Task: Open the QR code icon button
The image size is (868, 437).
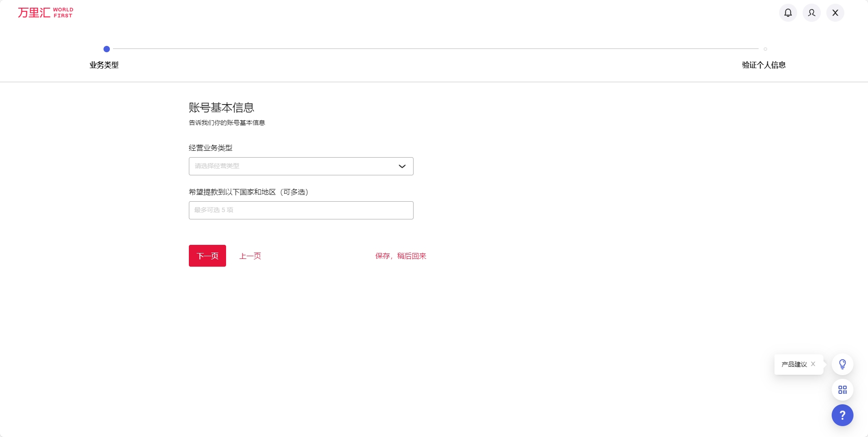Action: pyautogui.click(x=843, y=390)
